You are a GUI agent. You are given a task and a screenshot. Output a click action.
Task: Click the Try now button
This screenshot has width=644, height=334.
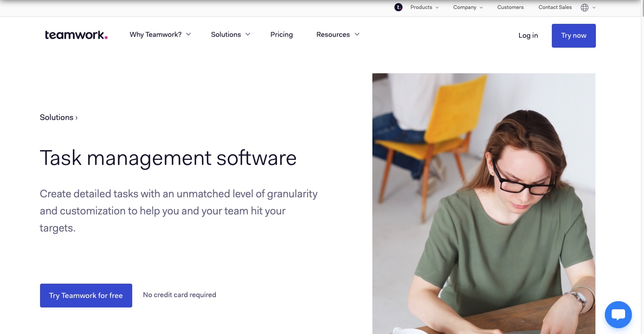click(x=573, y=36)
